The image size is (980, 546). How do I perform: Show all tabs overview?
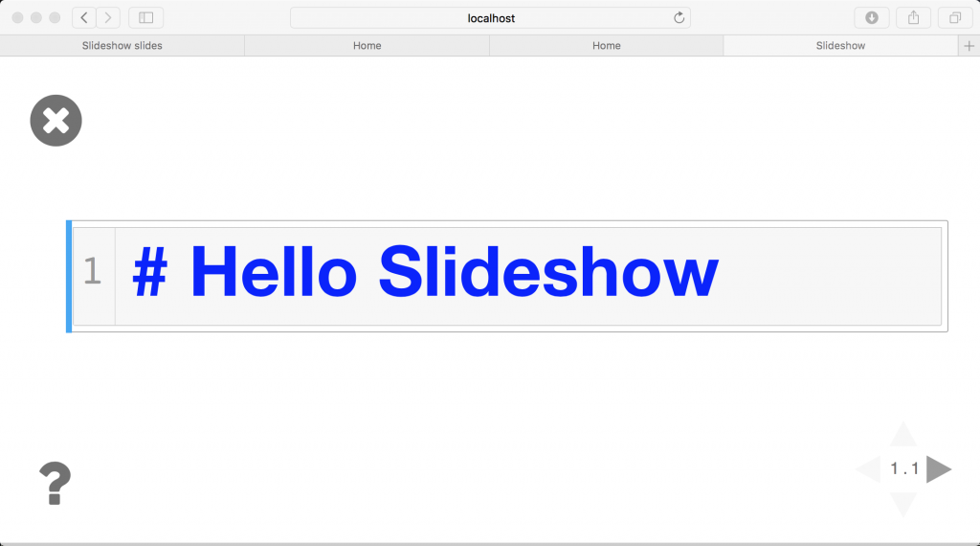[x=955, y=17]
